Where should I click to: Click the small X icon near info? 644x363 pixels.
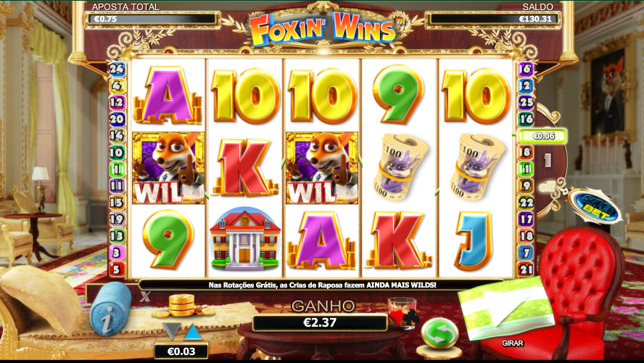[144, 296]
